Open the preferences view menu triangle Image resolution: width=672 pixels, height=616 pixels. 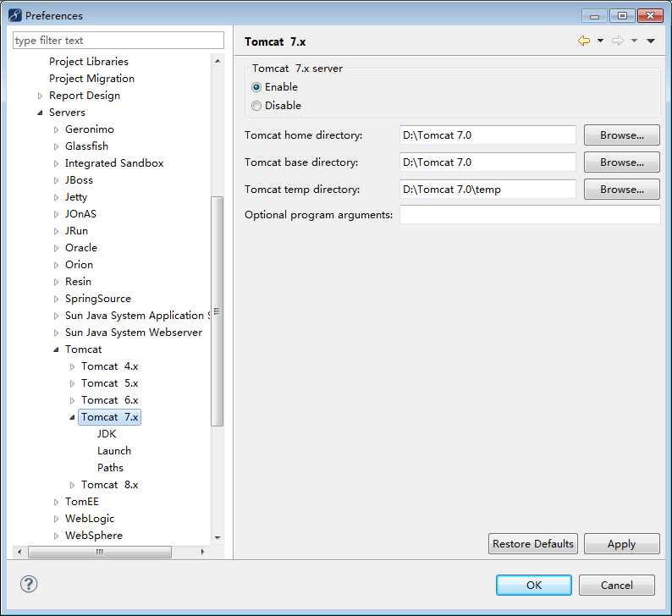click(651, 41)
